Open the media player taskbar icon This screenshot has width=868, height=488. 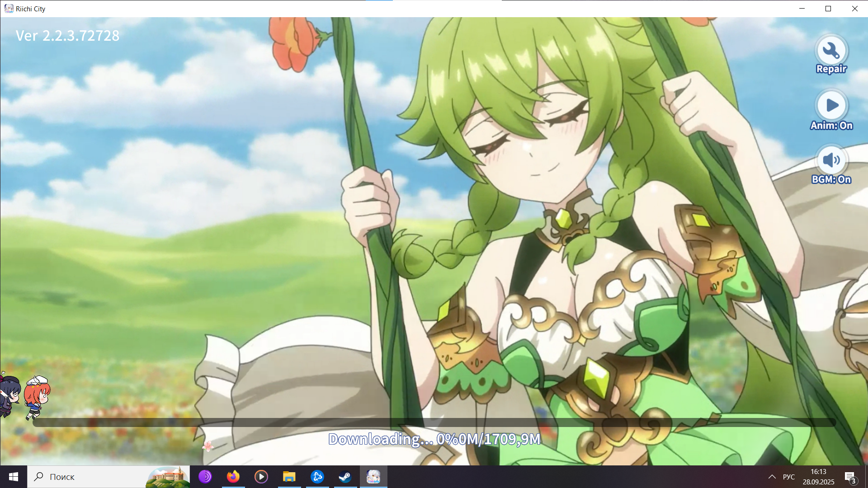261,477
